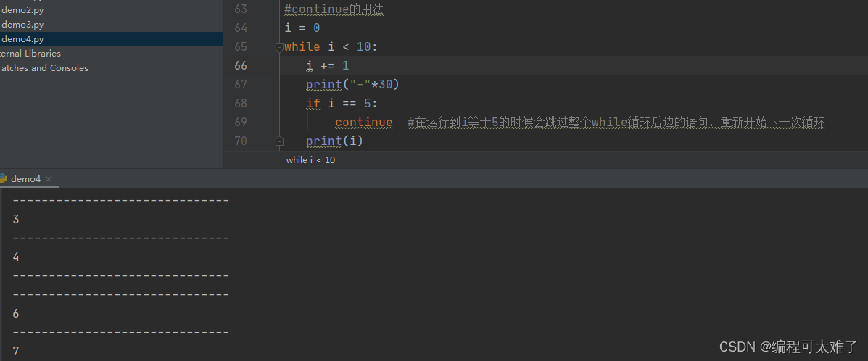Click output value 4 in console

coord(15,257)
